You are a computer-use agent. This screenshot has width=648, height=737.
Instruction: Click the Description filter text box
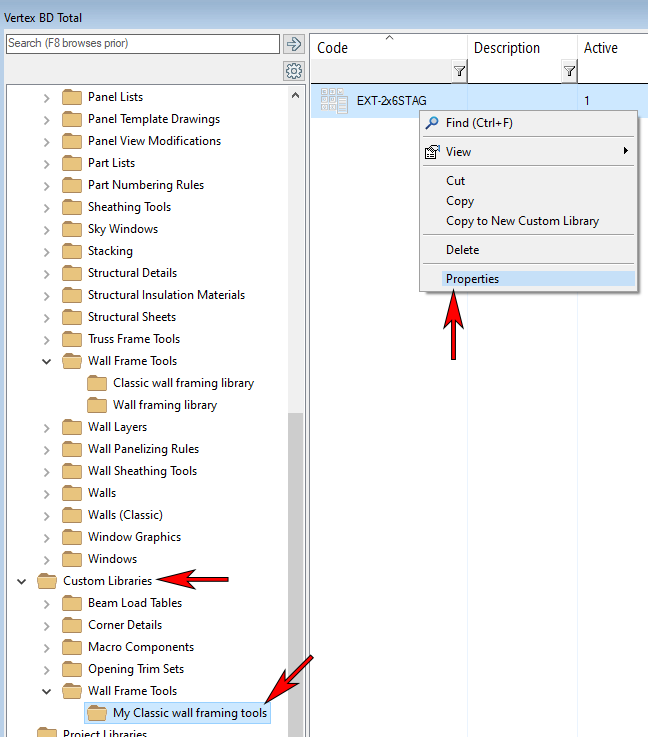(x=515, y=71)
